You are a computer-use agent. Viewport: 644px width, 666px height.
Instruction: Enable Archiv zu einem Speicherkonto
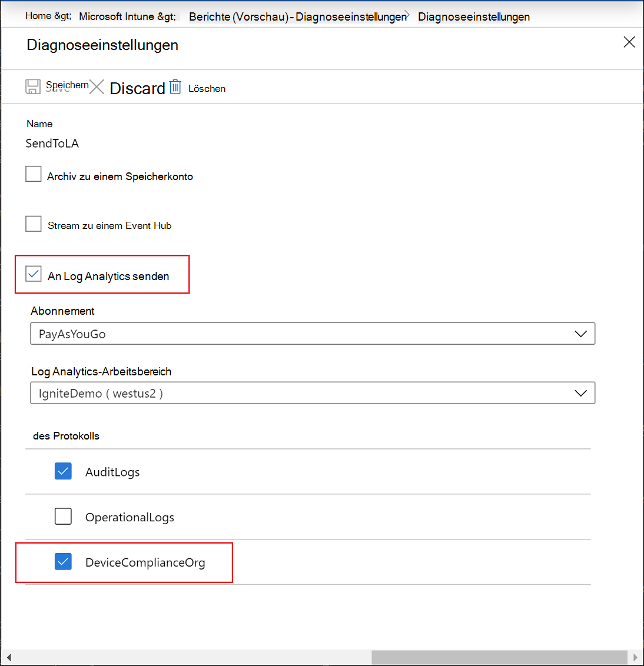(33, 174)
